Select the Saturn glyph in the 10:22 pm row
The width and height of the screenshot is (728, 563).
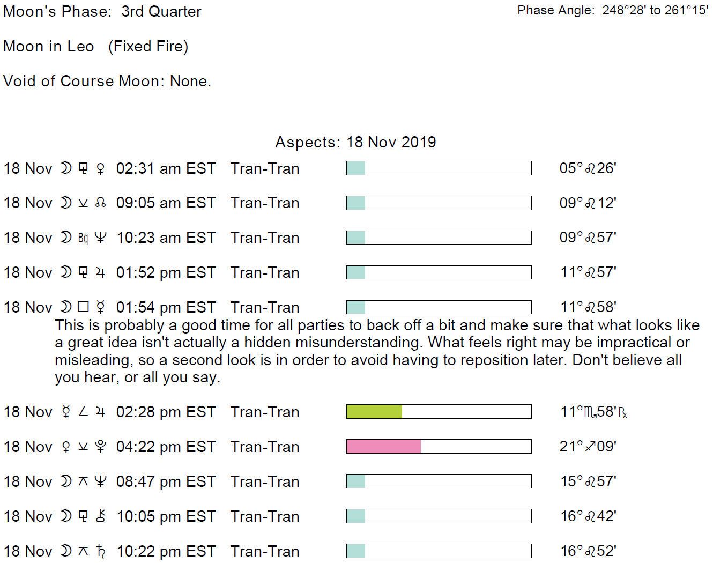tap(100, 551)
